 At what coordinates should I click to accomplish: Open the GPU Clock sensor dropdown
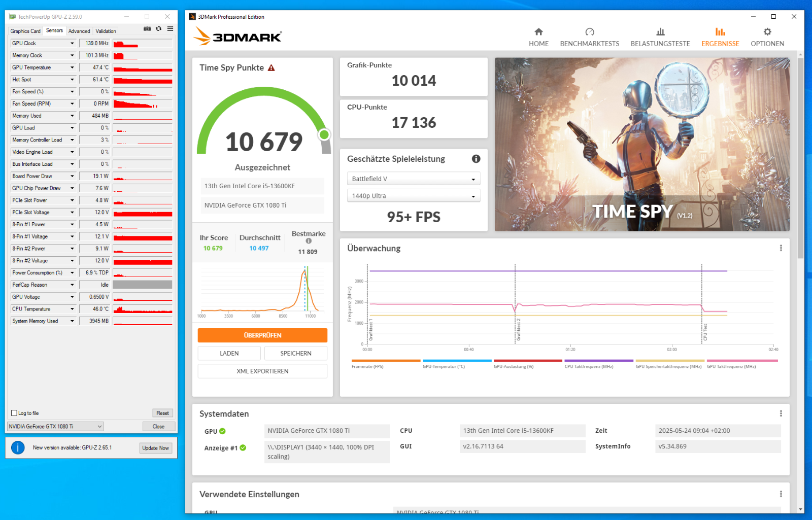pos(72,44)
